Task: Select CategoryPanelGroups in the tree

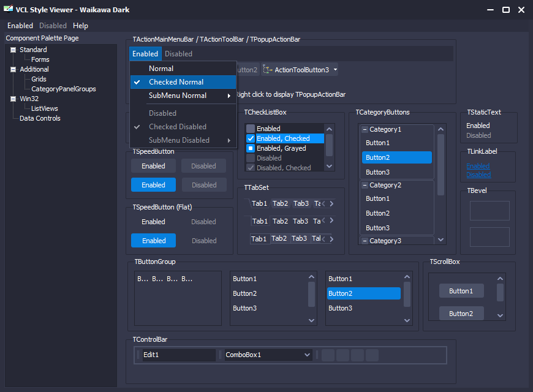Action: click(x=64, y=89)
